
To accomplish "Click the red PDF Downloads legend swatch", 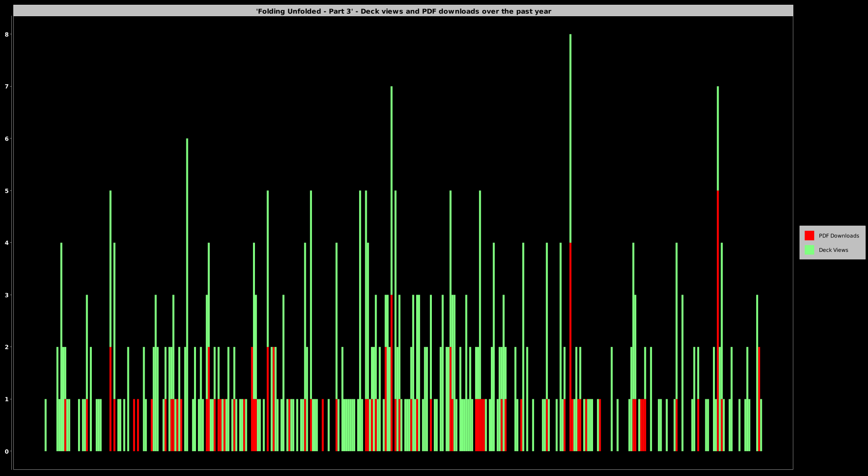I will point(809,236).
